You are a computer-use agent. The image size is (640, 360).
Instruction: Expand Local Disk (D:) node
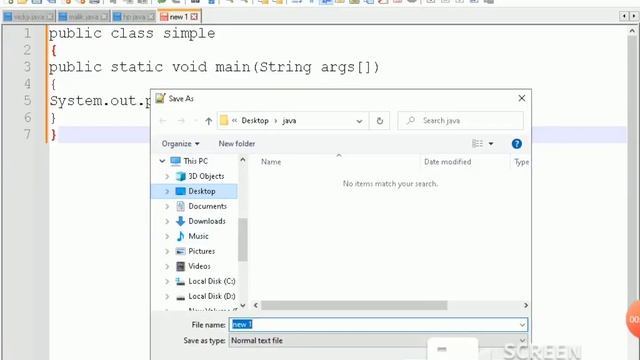point(167,296)
